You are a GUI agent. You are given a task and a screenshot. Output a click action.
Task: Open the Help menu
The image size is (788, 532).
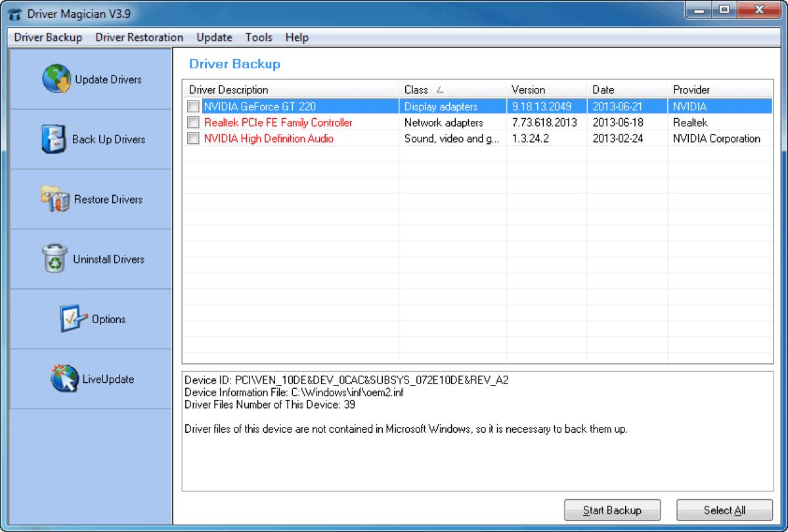click(x=297, y=37)
